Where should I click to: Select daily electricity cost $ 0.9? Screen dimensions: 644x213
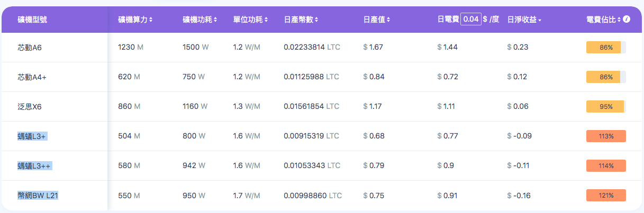point(446,165)
